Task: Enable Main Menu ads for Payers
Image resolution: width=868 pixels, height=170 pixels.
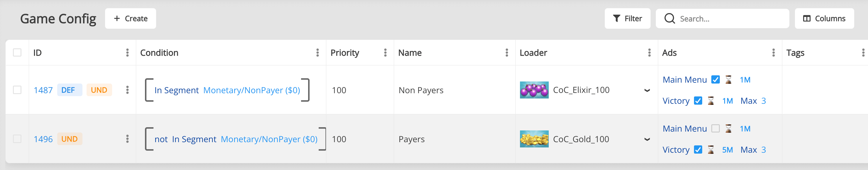Action: [x=715, y=129]
